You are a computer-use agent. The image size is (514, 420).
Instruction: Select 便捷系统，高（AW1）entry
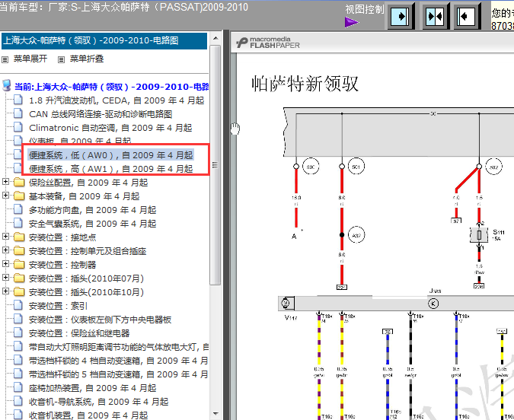click(x=111, y=169)
